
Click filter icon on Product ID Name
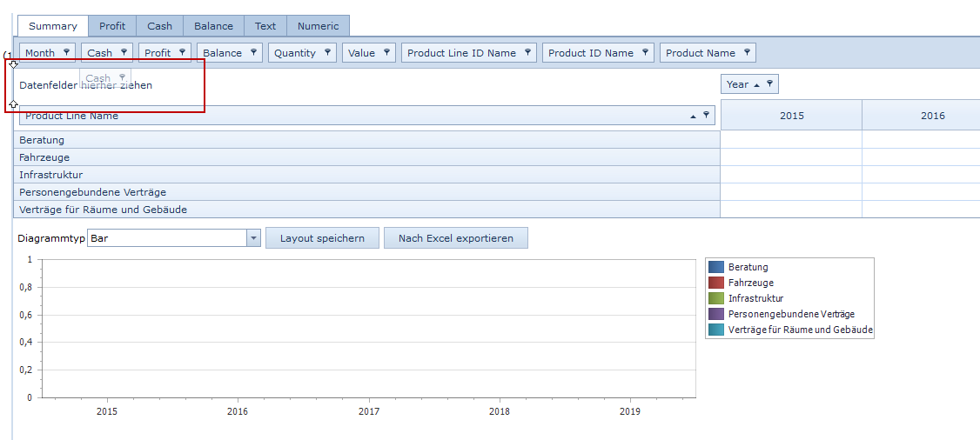click(x=645, y=52)
